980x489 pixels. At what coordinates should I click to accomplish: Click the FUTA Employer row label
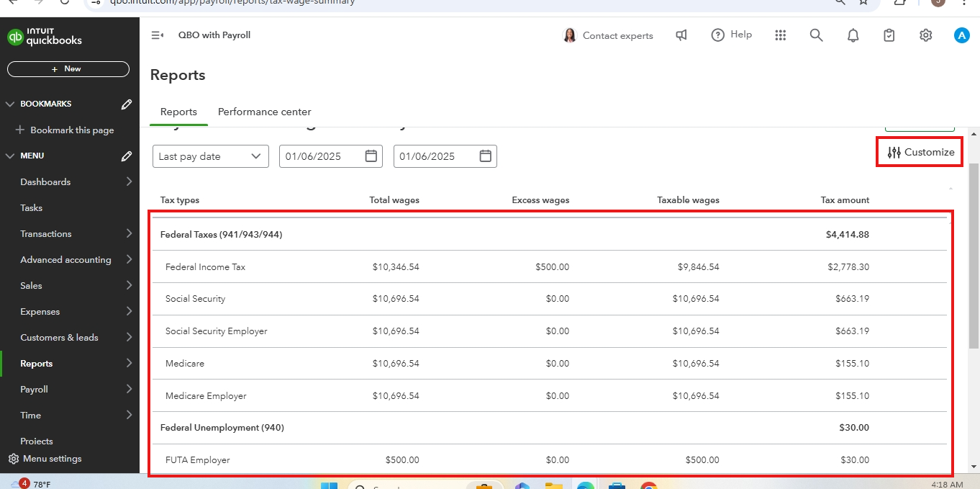point(198,460)
